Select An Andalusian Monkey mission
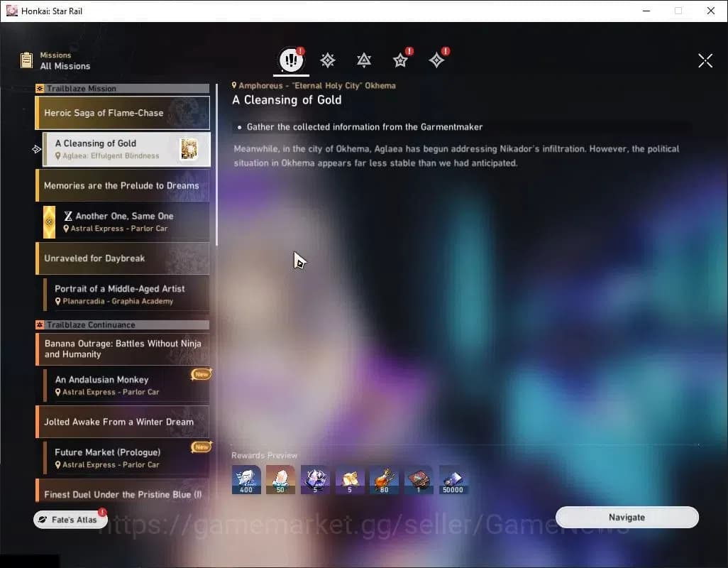 [x=126, y=385]
